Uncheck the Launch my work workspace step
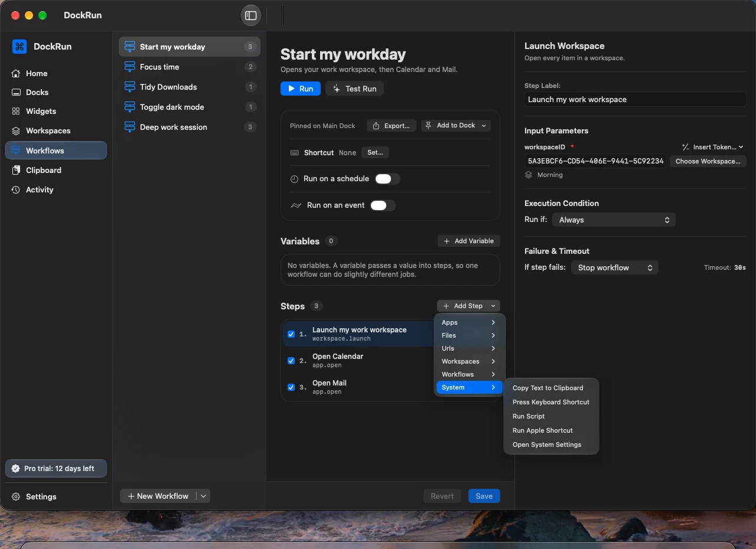 click(x=291, y=334)
